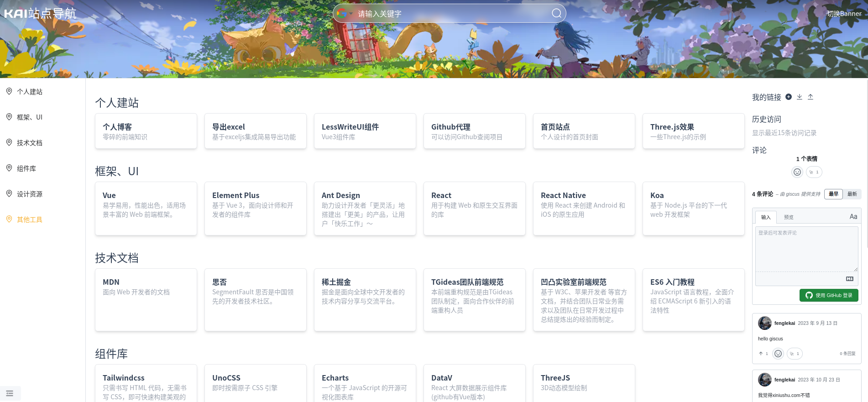Viewport: 868px width, 402px height.
Task: Click 0 条回复 on hello giscus comment
Action: coord(847,354)
